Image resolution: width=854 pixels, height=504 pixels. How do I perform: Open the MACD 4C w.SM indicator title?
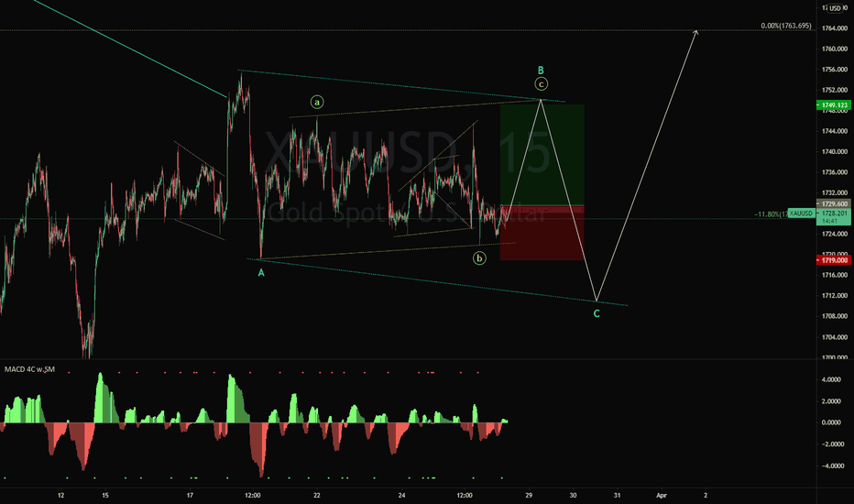point(29,369)
